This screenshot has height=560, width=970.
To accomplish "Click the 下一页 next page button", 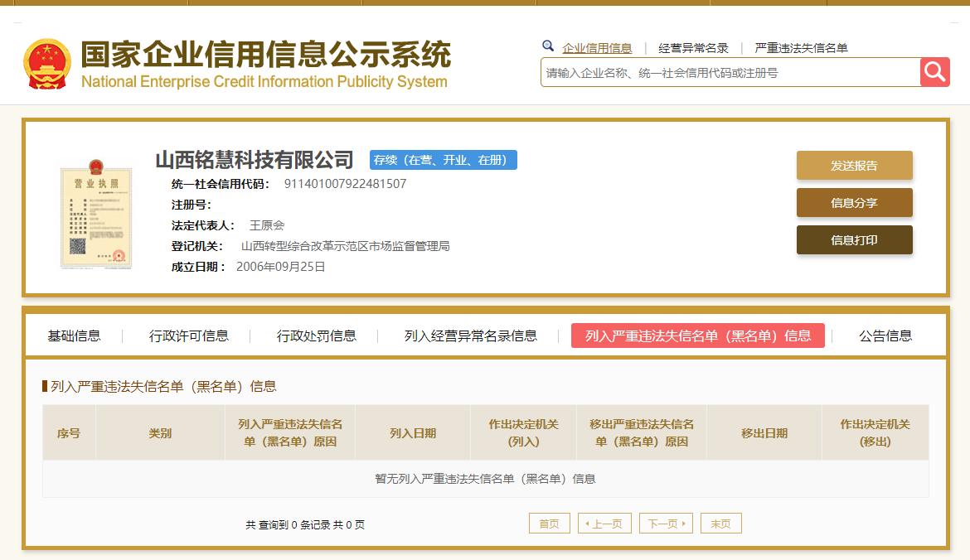I will (x=666, y=524).
